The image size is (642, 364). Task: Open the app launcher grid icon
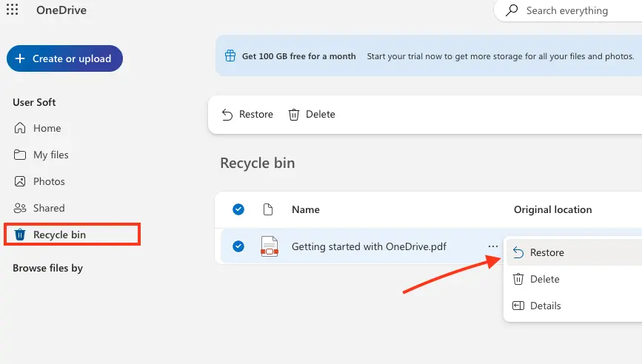(x=12, y=10)
